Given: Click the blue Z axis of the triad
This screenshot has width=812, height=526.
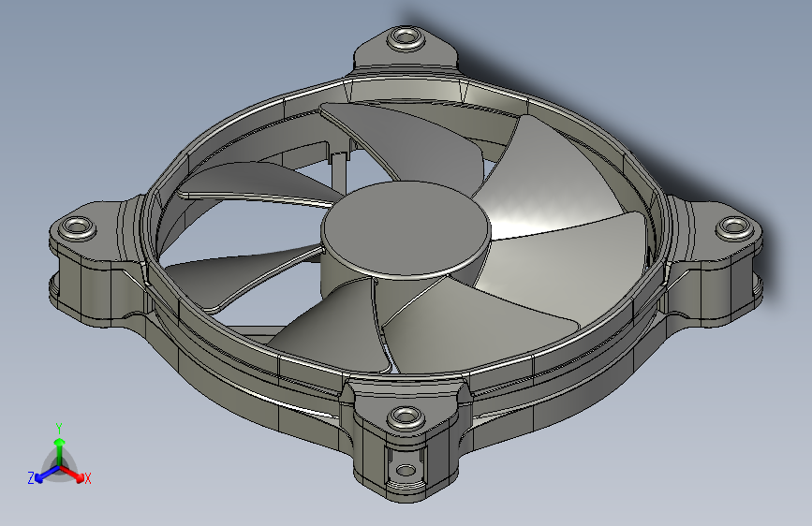Looking at the screenshot, I should click(47, 475).
